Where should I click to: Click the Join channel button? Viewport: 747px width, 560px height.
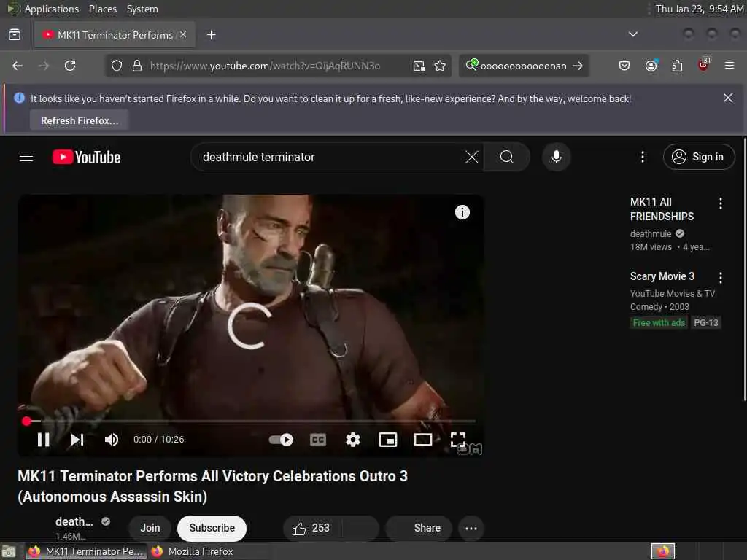(150, 528)
